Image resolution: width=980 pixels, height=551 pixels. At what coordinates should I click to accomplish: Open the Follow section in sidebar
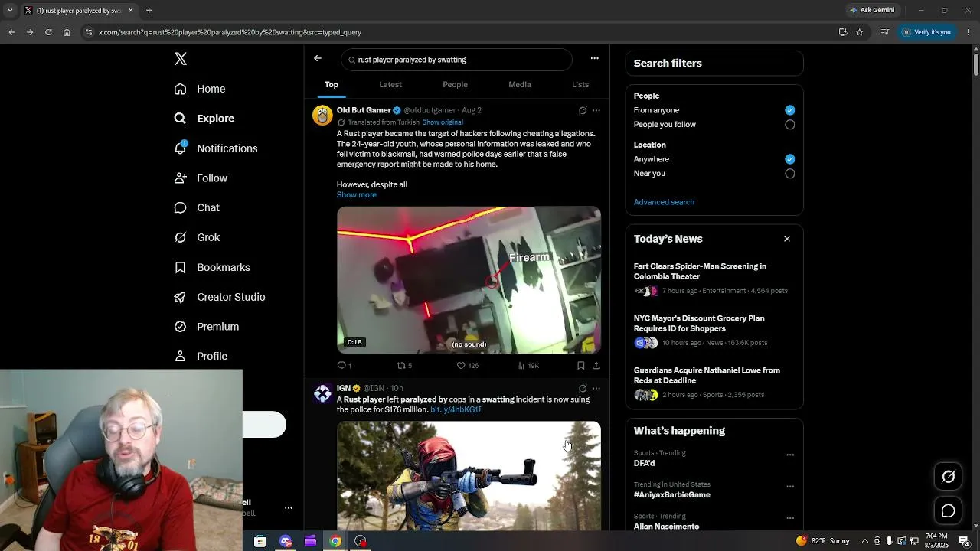pos(201,178)
